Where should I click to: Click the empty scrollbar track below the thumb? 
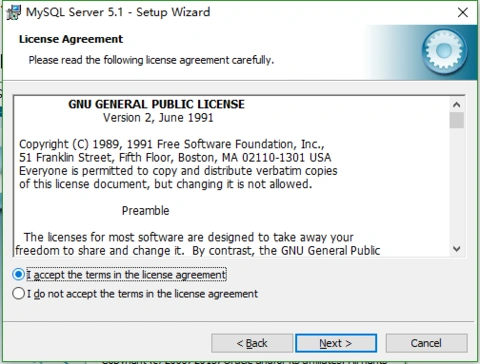[457, 185]
